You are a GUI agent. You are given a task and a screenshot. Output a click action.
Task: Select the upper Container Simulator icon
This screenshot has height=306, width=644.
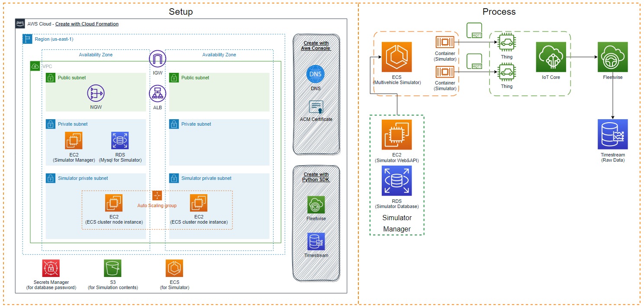click(445, 42)
